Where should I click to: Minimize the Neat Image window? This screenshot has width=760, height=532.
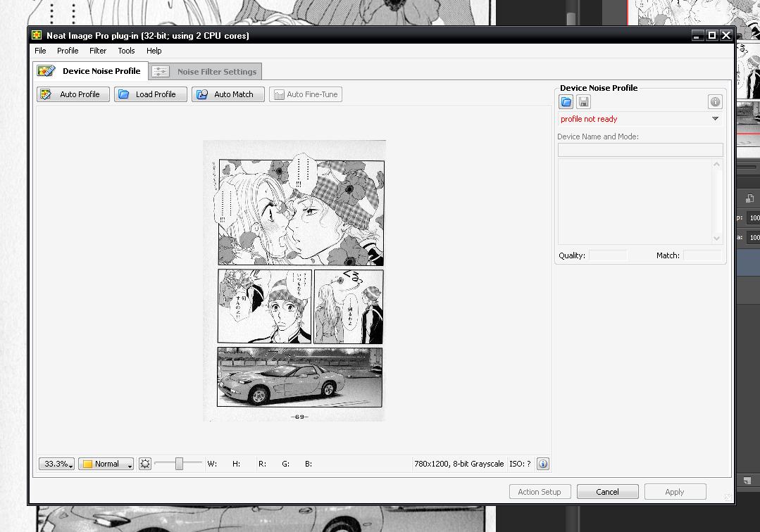click(697, 35)
